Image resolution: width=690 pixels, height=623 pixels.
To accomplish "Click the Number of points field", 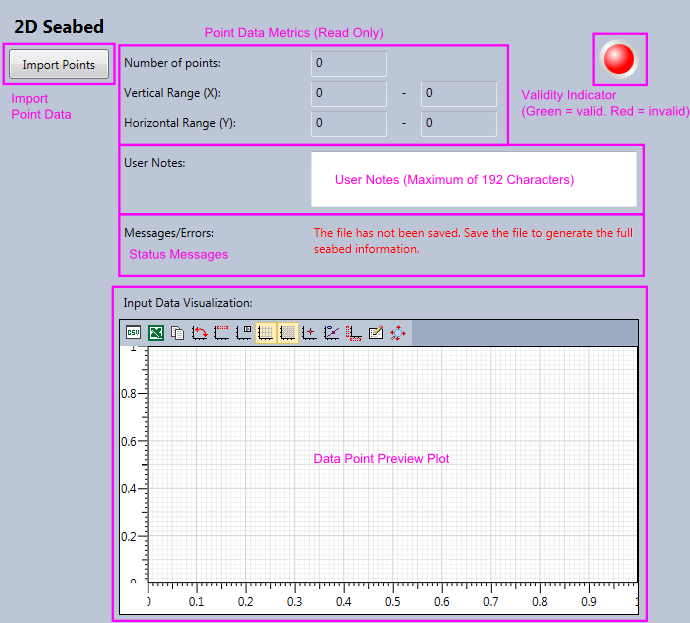I will [349, 64].
